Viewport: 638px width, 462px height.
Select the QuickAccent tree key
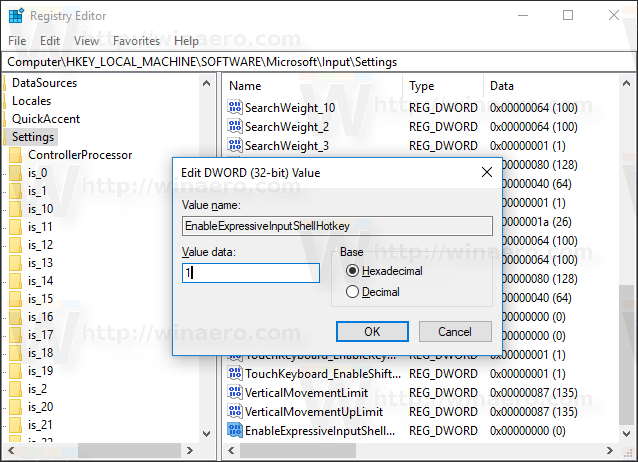tap(46, 118)
